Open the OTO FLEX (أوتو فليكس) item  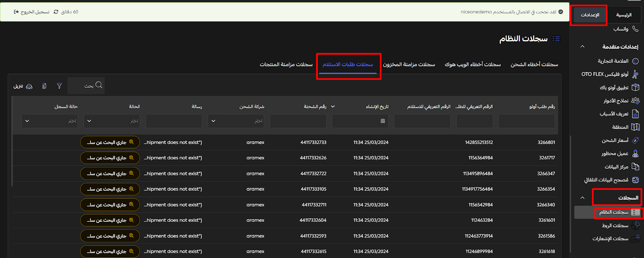[610, 74]
